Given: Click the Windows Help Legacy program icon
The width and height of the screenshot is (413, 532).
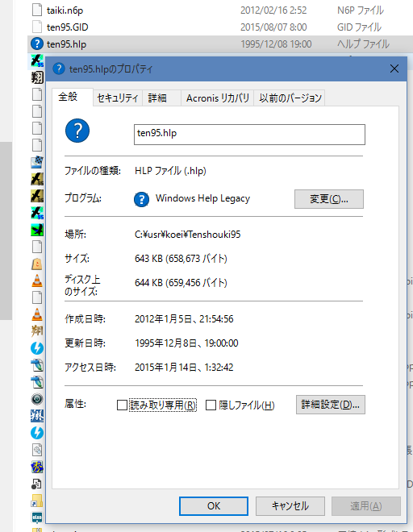Looking at the screenshot, I should click(x=141, y=199).
